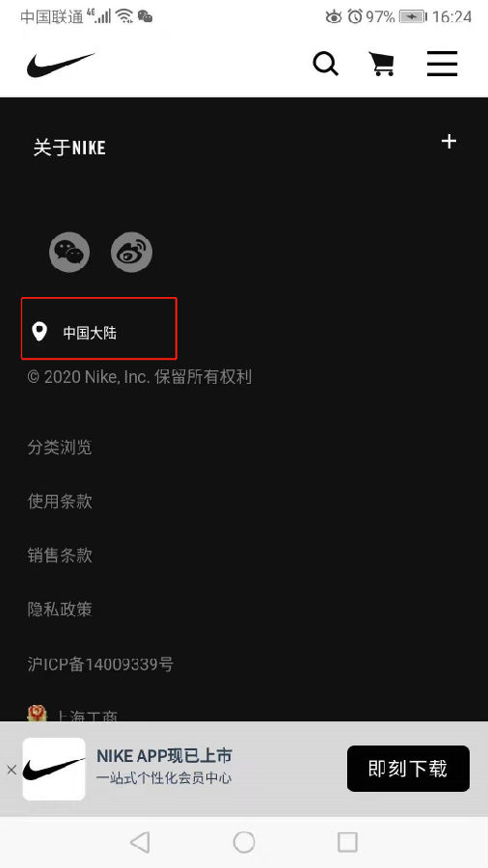Tap the Nike app thumbnail in the banner
The width and height of the screenshot is (488, 868).
(x=54, y=769)
